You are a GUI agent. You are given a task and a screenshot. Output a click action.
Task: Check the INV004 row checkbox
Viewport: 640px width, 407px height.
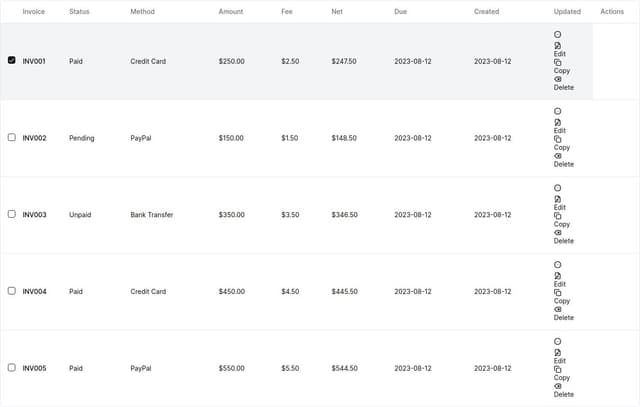point(12,291)
